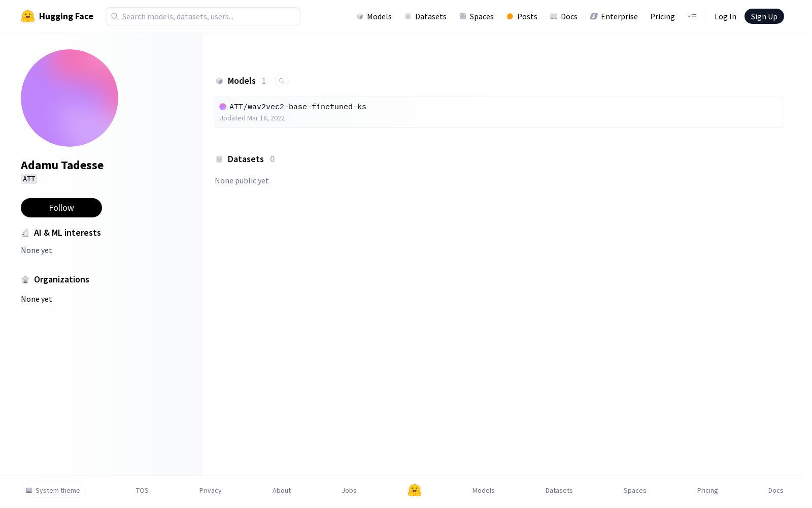Click the Models cube icon in navbar
Screen dimensions: 812x508
[360, 17]
